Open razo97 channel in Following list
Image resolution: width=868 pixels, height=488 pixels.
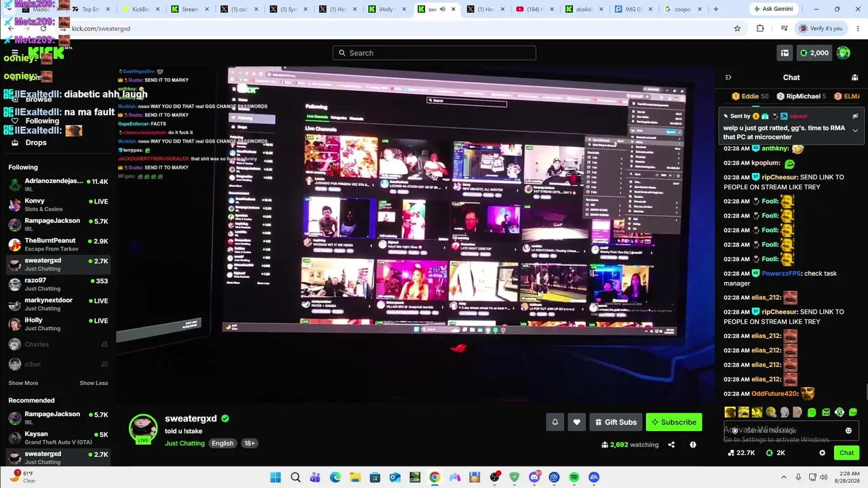pyautogui.click(x=58, y=284)
